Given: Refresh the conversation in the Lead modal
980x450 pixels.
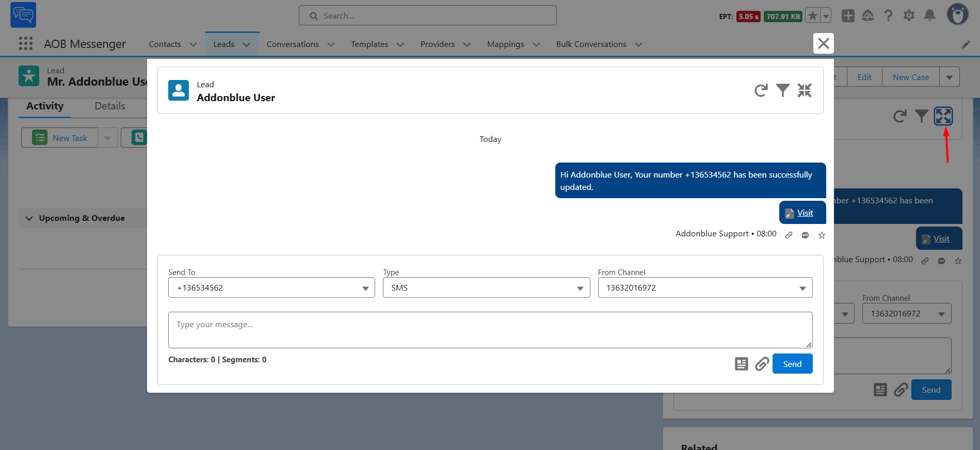Looking at the screenshot, I should click(761, 91).
